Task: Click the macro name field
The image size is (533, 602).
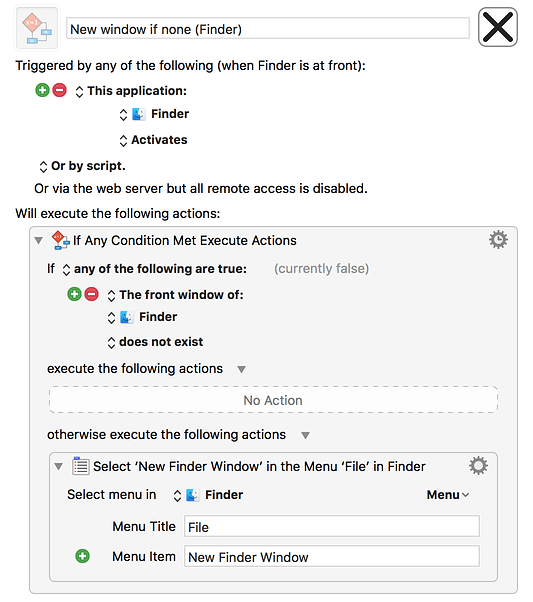Action: (x=268, y=29)
